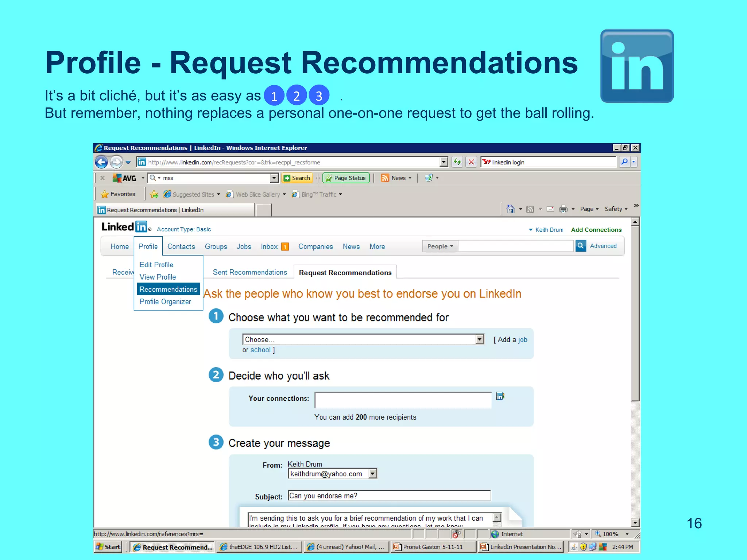The height and width of the screenshot is (560, 747).
Task: Click the AVG Page Status button
Action: [346, 178]
